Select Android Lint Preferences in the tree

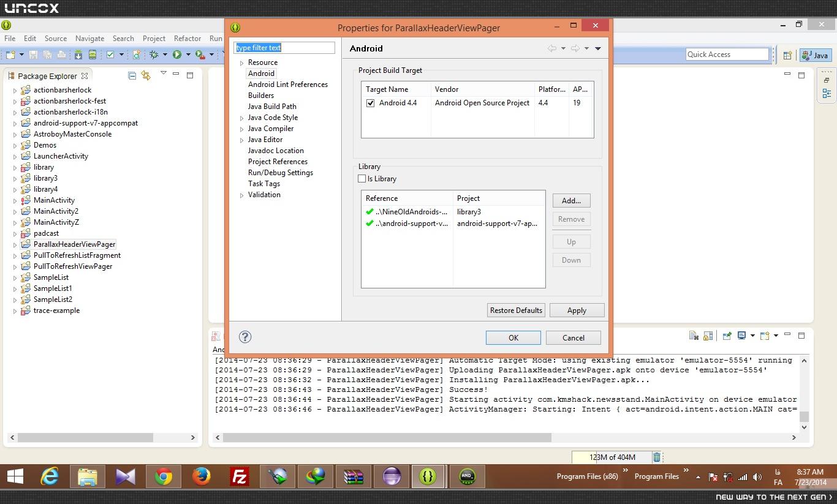288,85
